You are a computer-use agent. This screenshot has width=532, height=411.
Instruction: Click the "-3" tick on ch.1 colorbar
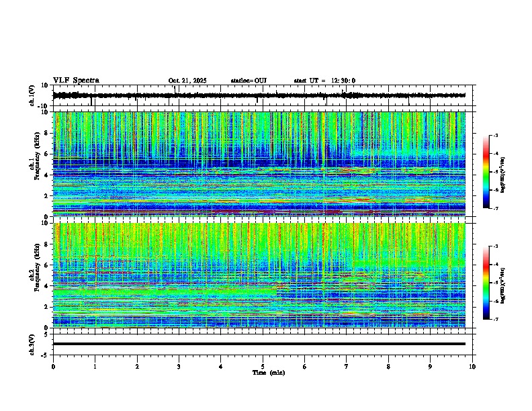pyautogui.click(x=495, y=135)
